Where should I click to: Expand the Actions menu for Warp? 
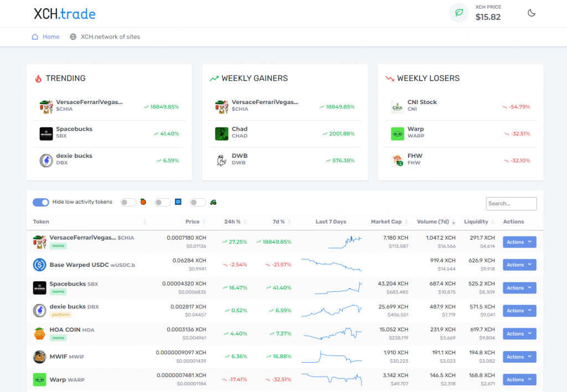tap(519, 379)
